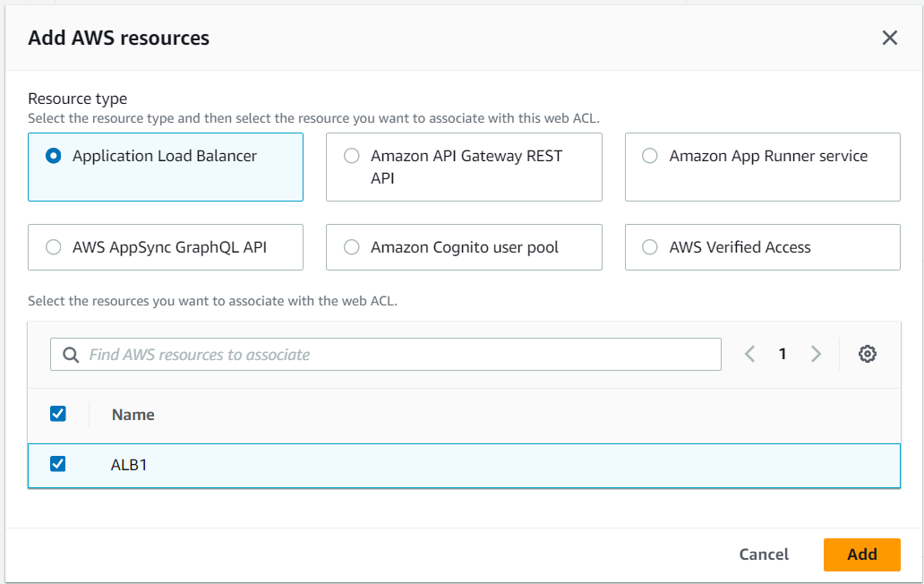
Task: Focus the Find AWS resources search field
Action: tap(386, 354)
